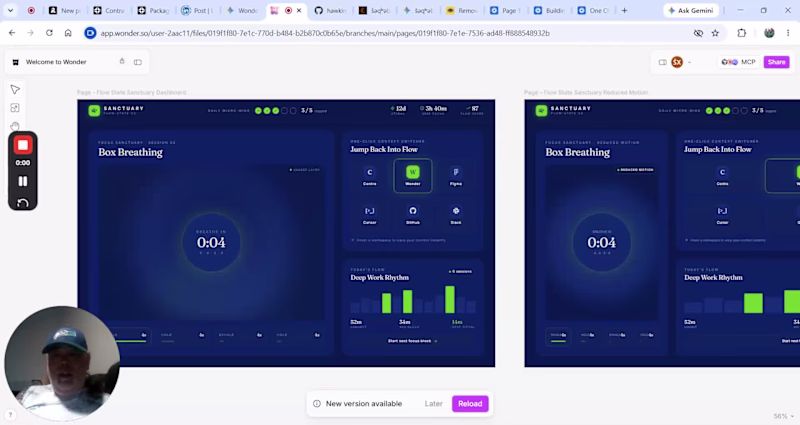Toggle first micro-wins check in Reduced Motion page

[709, 111]
